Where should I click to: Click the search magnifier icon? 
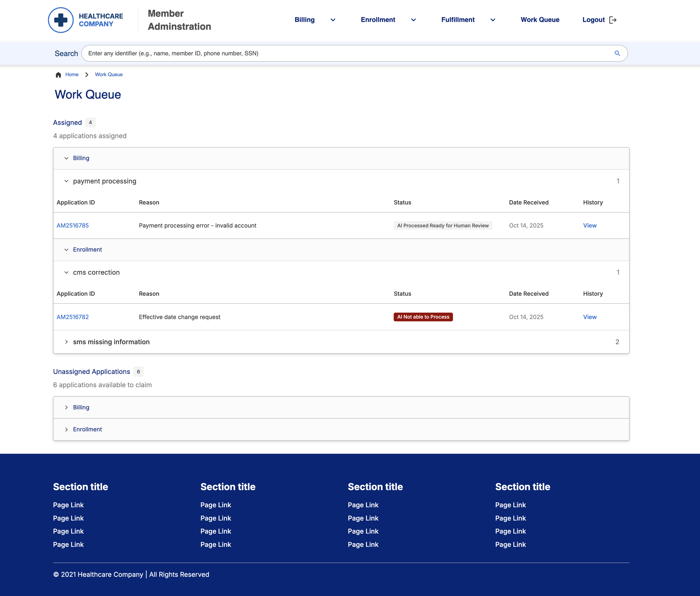coord(617,53)
